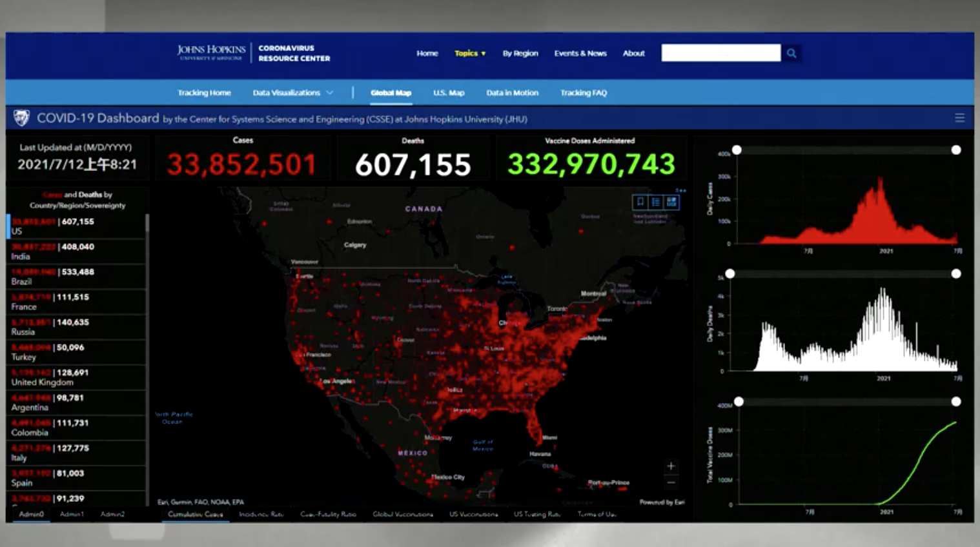The image size is (980, 547).
Task: Go to Tracking Home
Action: point(204,93)
